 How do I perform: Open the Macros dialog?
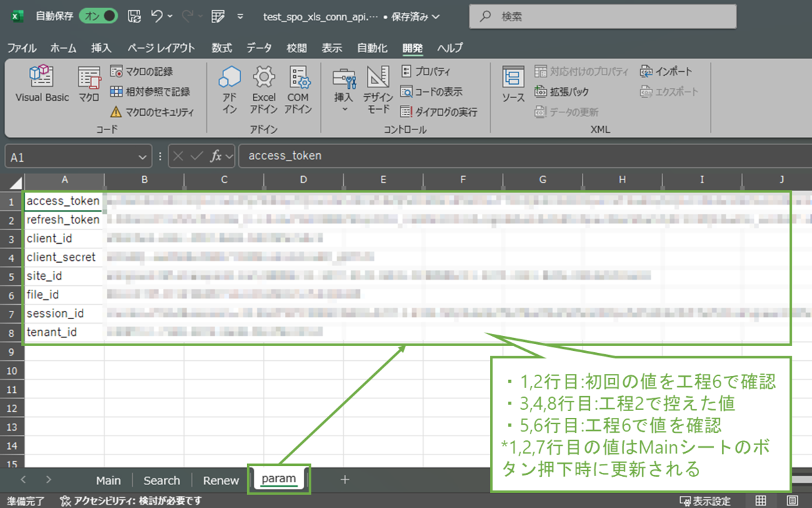(88, 85)
